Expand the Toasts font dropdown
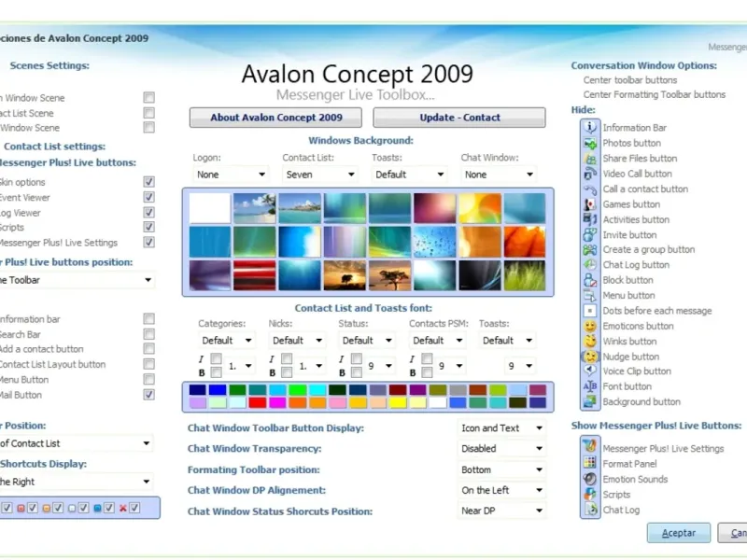747x560 pixels. (x=507, y=340)
